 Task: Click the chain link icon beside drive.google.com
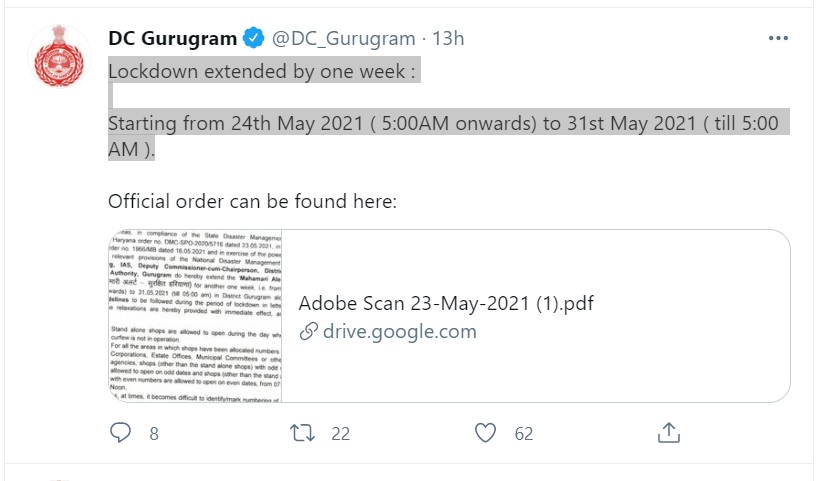pyautogui.click(x=309, y=331)
